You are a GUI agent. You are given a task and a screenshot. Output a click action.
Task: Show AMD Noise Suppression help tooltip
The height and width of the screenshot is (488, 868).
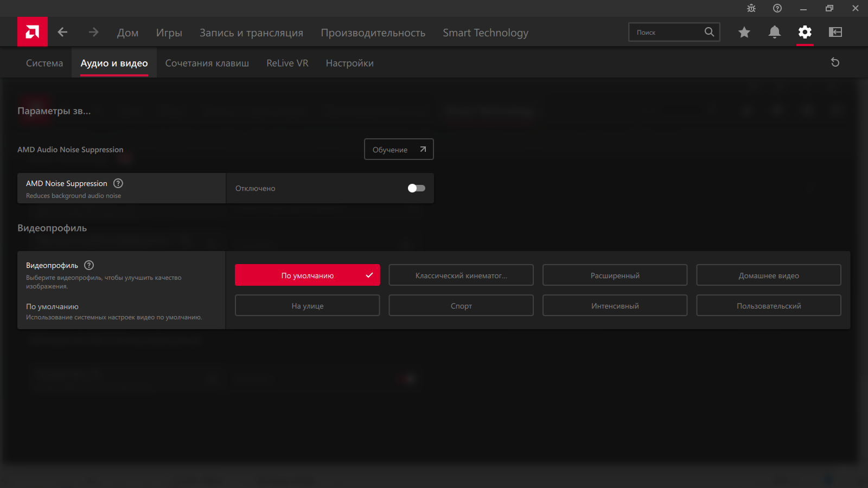(118, 183)
